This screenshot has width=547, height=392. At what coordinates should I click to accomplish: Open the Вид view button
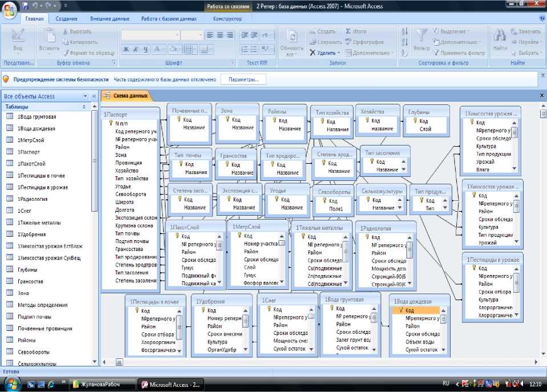[17, 37]
